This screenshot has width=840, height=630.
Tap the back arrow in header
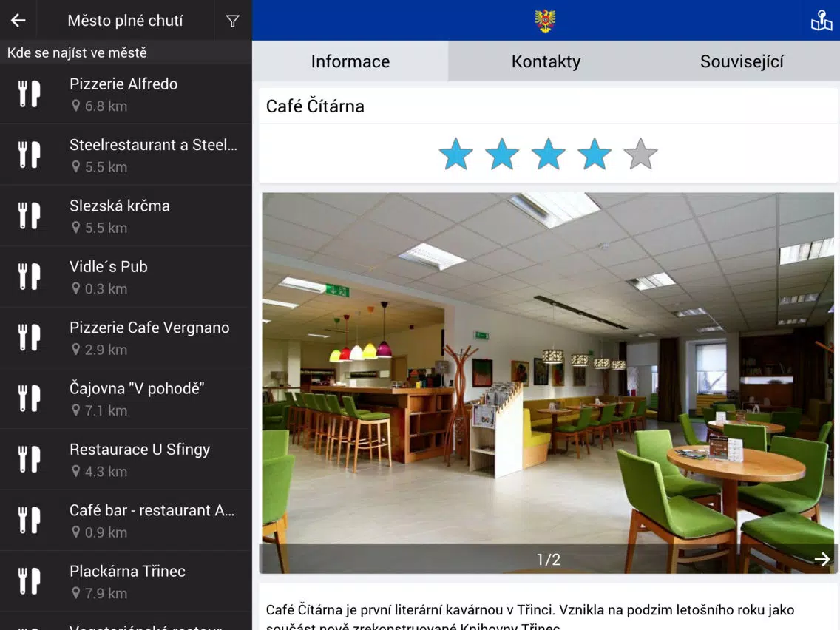(x=18, y=21)
